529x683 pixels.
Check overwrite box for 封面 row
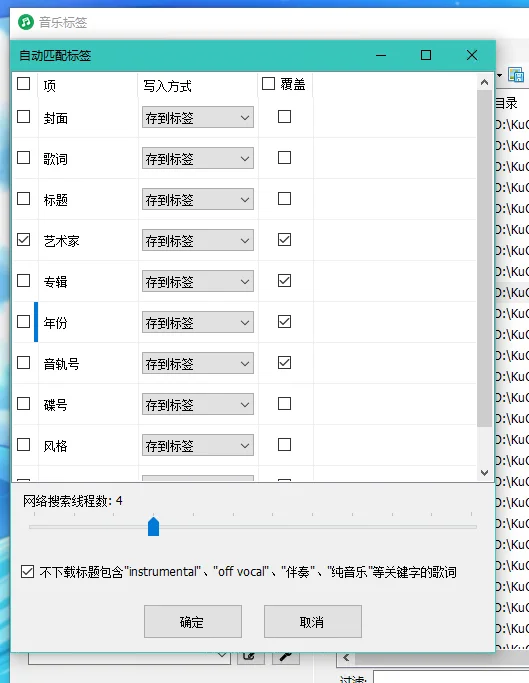click(285, 117)
